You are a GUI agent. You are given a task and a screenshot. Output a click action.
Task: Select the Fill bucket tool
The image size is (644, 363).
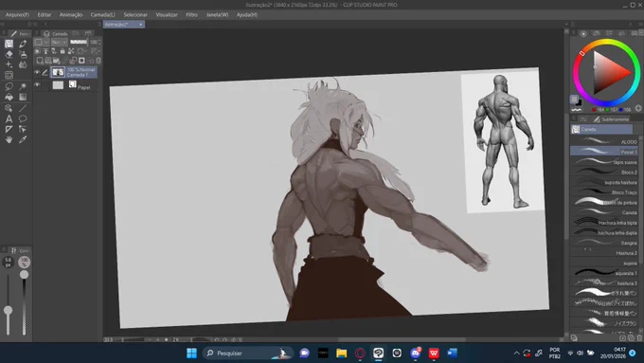tap(9, 97)
